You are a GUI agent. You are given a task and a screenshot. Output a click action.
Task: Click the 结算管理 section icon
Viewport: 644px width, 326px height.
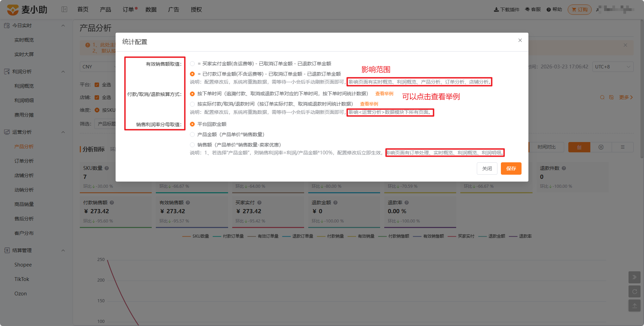(7, 250)
